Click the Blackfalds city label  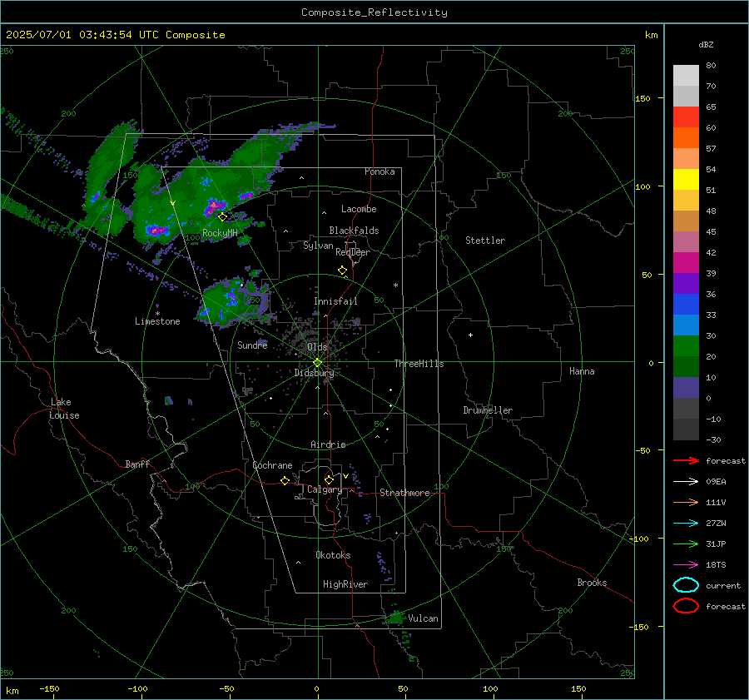point(354,231)
